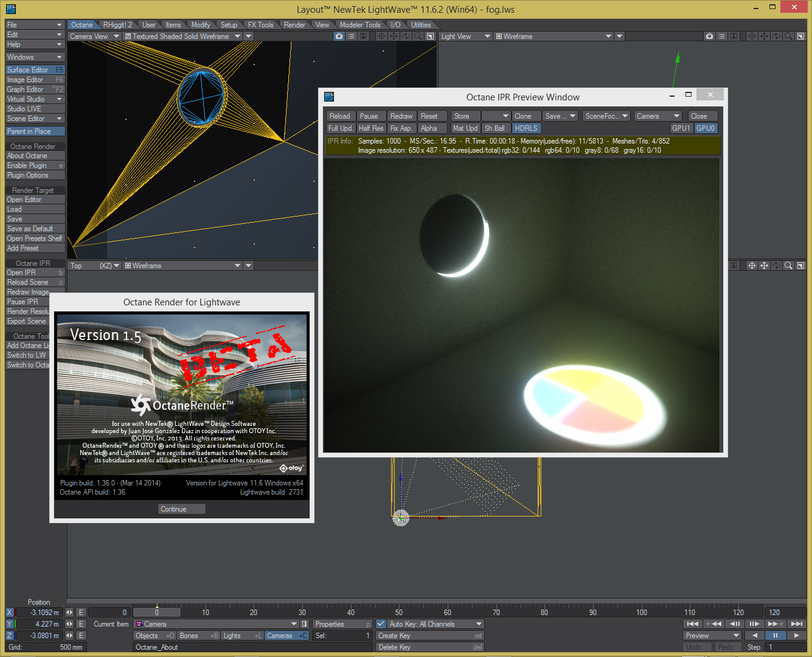Image resolution: width=812 pixels, height=657 pixels.
Task: Click the pause playback button
Action: click(776, 636)
